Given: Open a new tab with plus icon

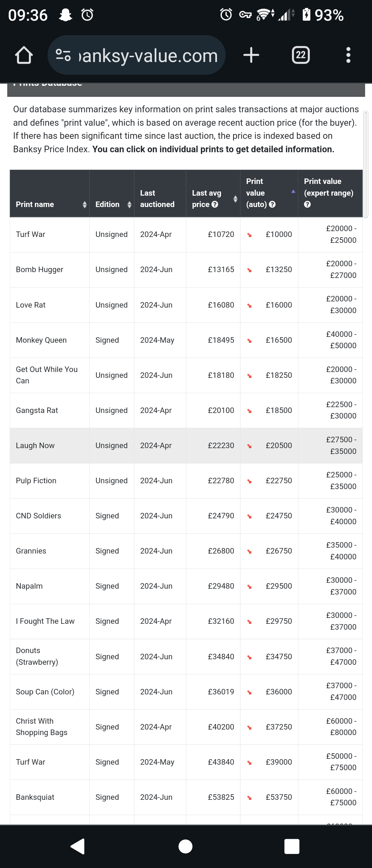Looking at the screenshot, I should [x=251, y=55].
